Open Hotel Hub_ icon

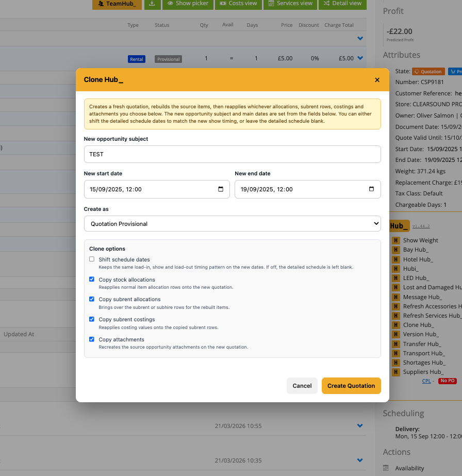pyautogui.click(x=395, y=259)
